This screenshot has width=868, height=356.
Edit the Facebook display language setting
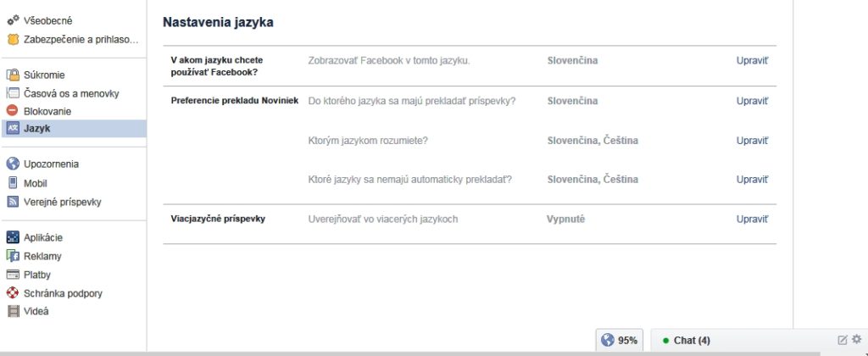(x=752, y=61)
